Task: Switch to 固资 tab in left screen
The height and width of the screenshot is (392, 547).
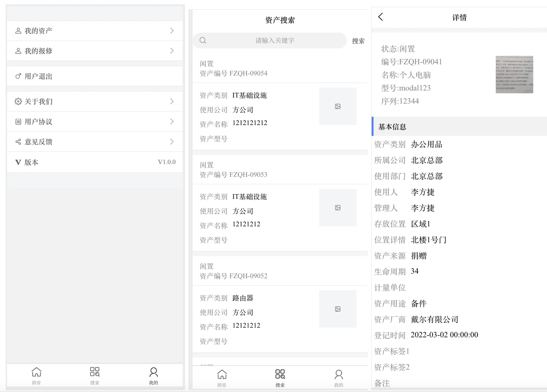Action: tap(36, 376)
